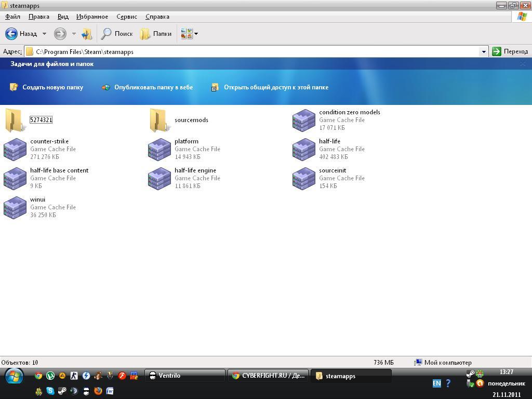Viewport: 532px width, 399px height.
Task: Click the steamapps taskbar button
Action: tap(351, 376)
